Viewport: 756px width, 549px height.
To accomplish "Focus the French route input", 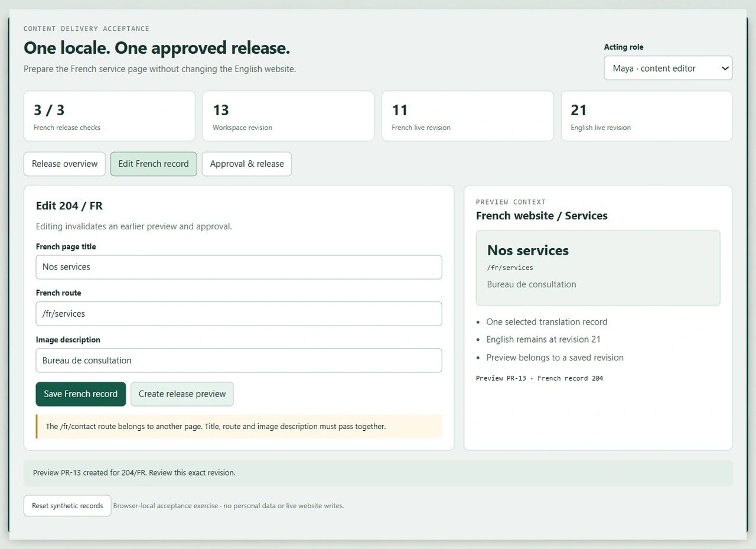I will [239, 314].
